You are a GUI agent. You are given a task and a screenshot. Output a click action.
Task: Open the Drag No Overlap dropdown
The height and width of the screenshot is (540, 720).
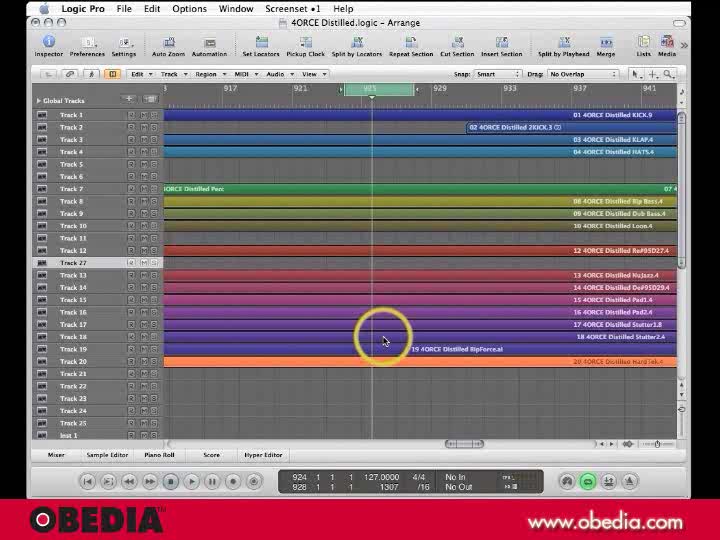point(582,74)
